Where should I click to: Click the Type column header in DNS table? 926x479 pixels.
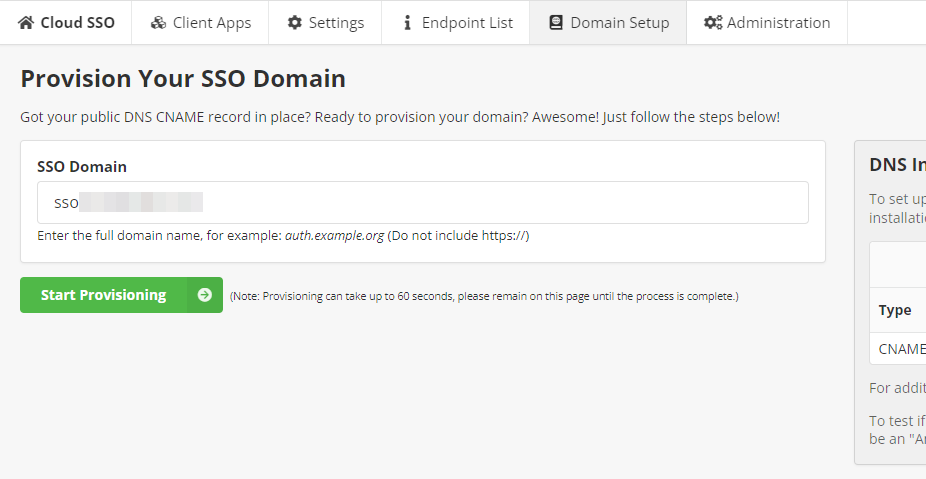tap(895, 310)
